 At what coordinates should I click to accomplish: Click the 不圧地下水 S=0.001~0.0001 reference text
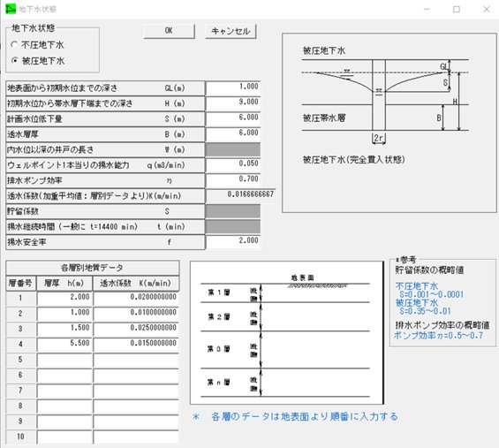(429, 290)
